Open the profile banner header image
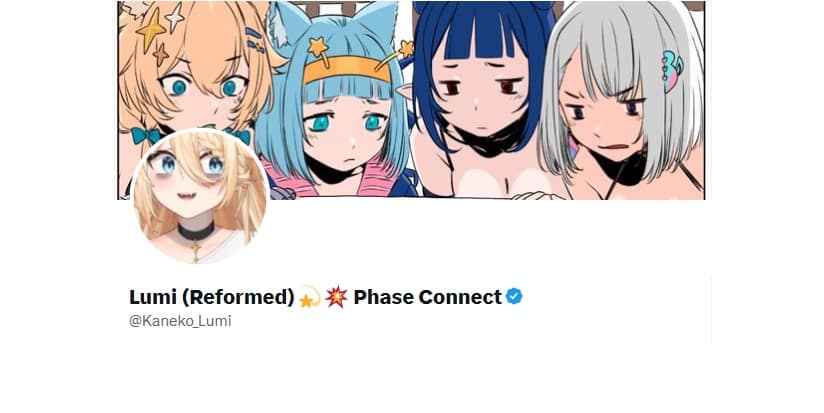 coord(411,100)
